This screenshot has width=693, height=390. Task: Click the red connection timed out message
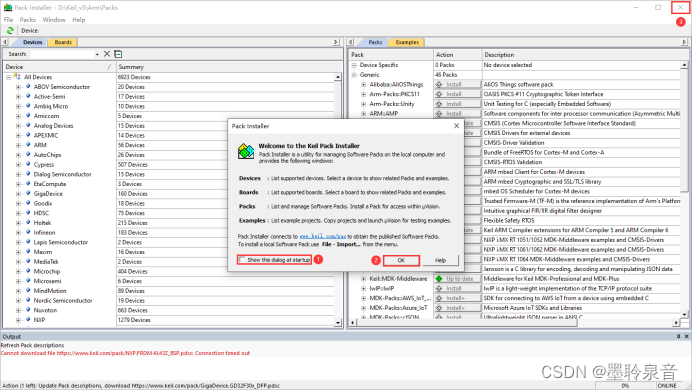pyautogui.click(x=125, y=353)
